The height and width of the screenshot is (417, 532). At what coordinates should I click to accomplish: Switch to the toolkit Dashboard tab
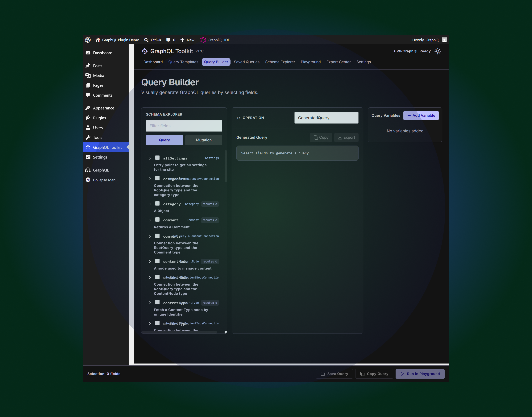153,62
